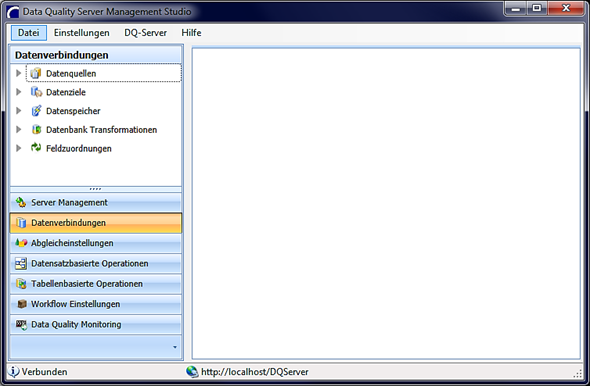Click the navigation pane splitter dots

tap(96, 189)
